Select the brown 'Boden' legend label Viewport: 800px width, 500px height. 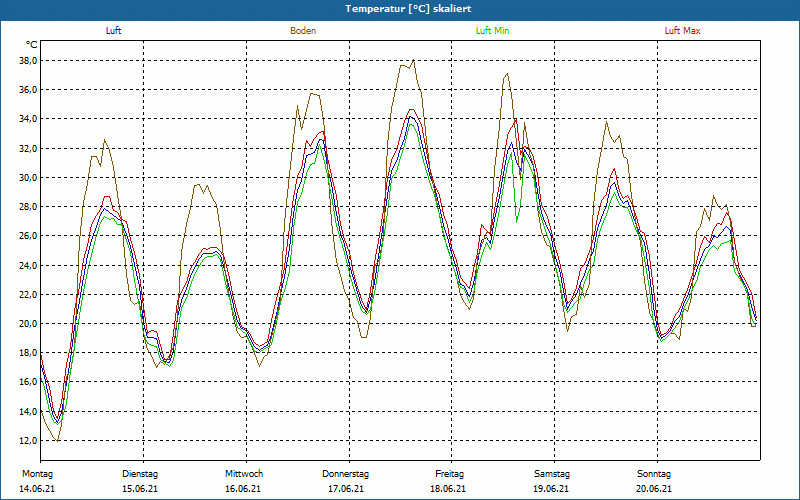pos(303,31)
